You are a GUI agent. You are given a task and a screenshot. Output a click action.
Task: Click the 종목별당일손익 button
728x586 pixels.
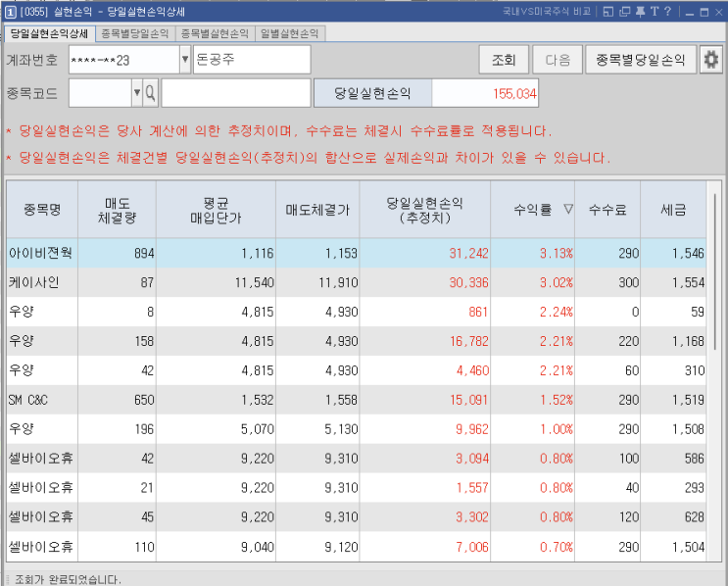pyautogui.click(x=641, y=60)
